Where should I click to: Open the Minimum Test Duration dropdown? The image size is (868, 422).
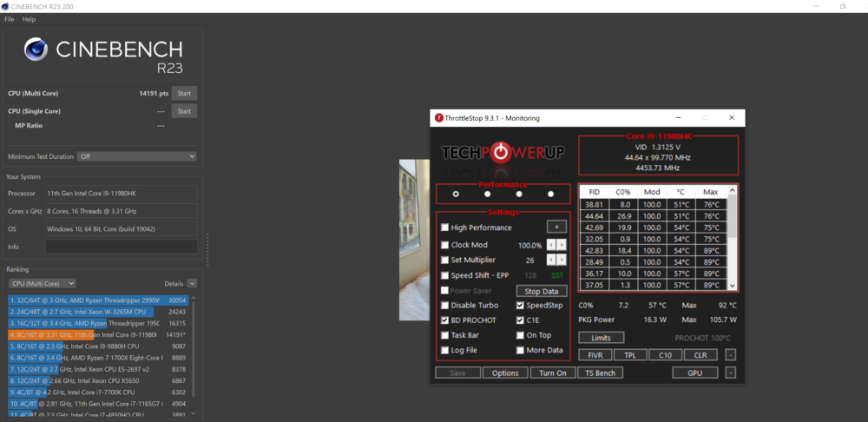(137, 156)
